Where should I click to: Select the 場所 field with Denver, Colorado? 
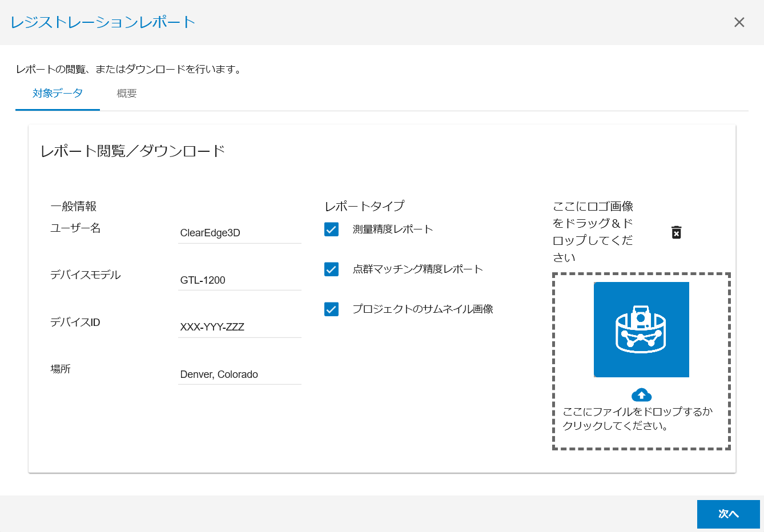point(239,374)
